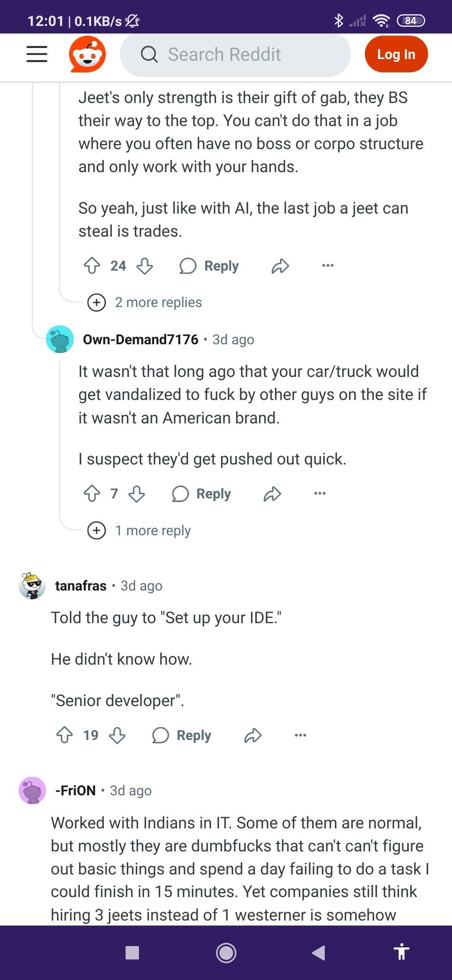Screen dimensions: 452x980
Task: Go to Reddit home via the logo
Action: [87, 54]
